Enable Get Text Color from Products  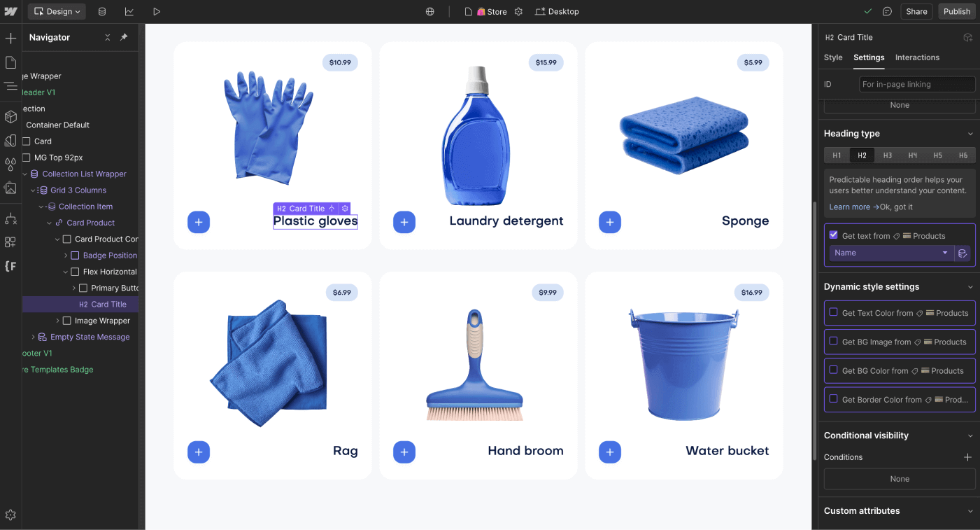[833, 312]
